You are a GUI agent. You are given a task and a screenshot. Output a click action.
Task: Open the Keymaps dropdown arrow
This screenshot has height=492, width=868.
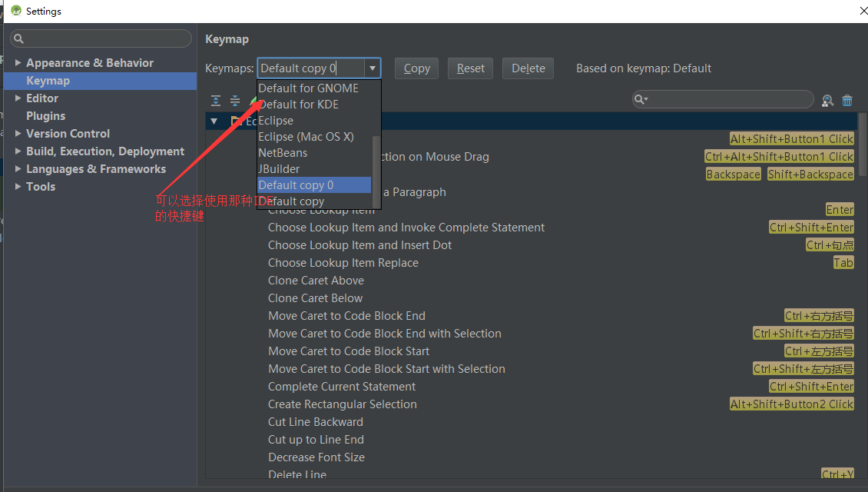[373, 68]
